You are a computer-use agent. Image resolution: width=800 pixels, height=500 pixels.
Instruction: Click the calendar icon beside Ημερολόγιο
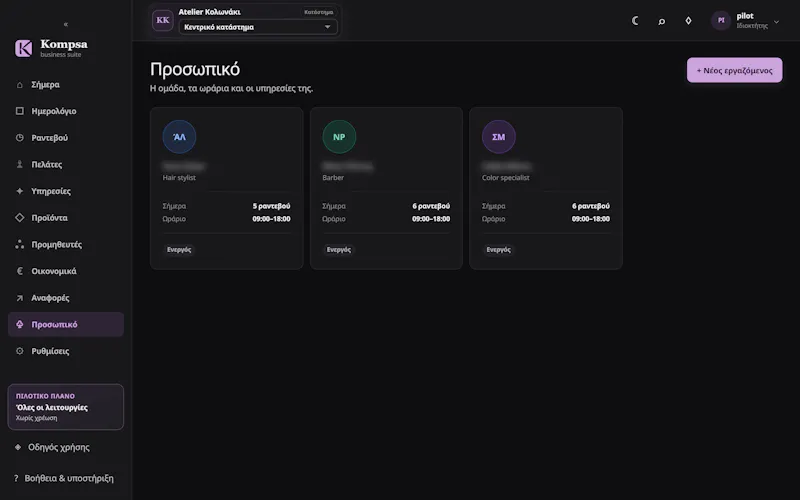19,111
